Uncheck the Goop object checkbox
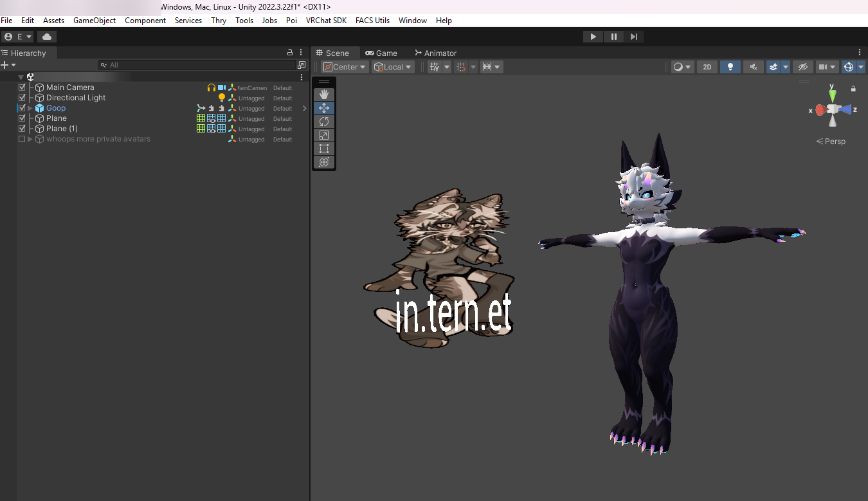This screenshot has width=868, height=501. pos(22,108)
